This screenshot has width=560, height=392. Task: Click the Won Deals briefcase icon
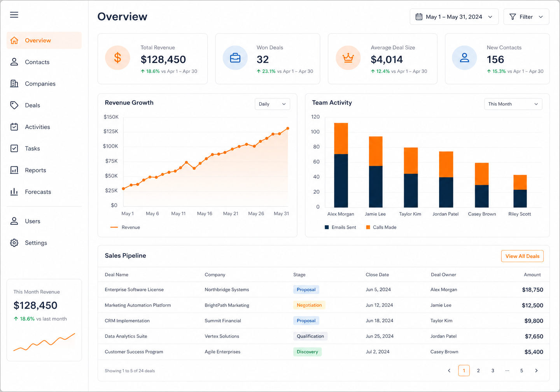235,58
